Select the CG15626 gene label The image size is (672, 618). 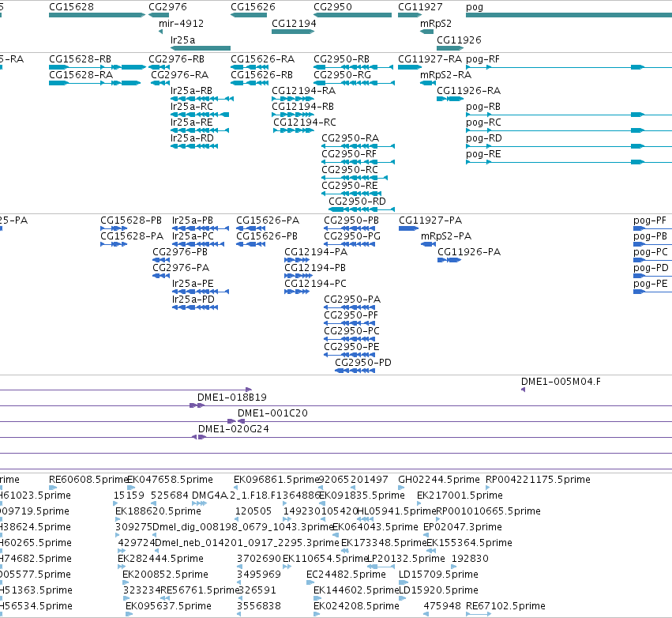[x=253, y=7]
